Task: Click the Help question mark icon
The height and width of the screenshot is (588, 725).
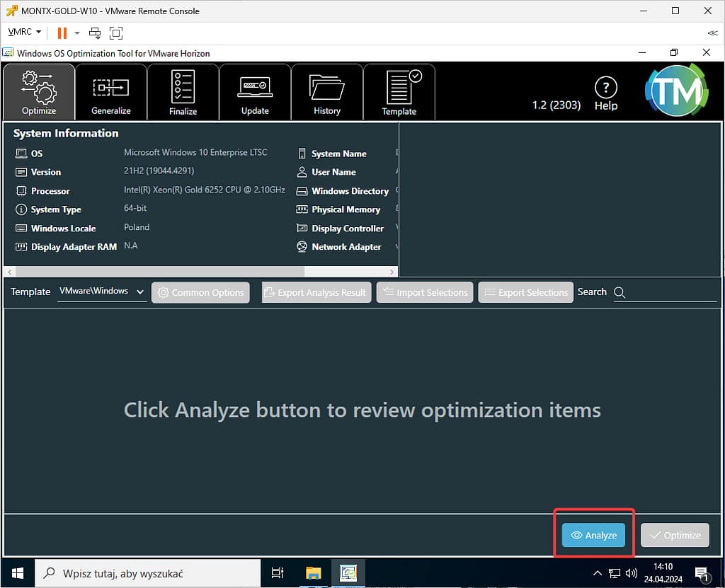Action: (x=605, y=94)
